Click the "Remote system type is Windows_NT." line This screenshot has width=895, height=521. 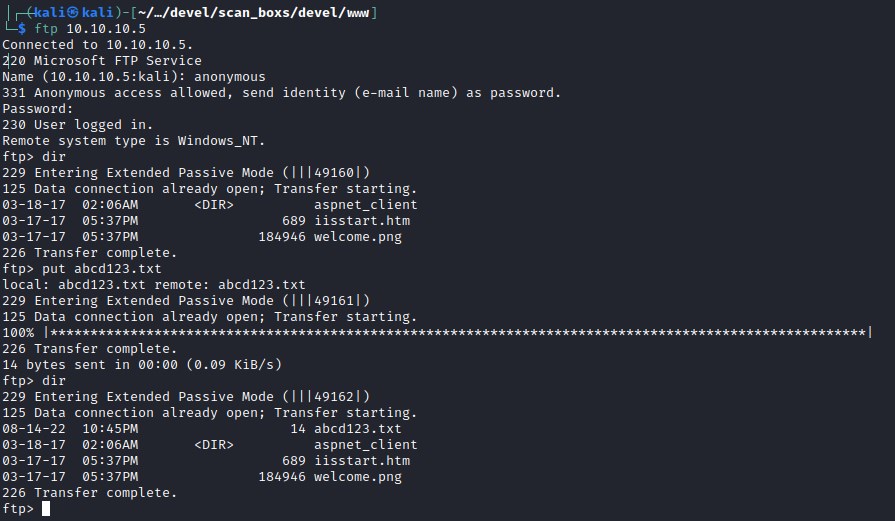134,140
